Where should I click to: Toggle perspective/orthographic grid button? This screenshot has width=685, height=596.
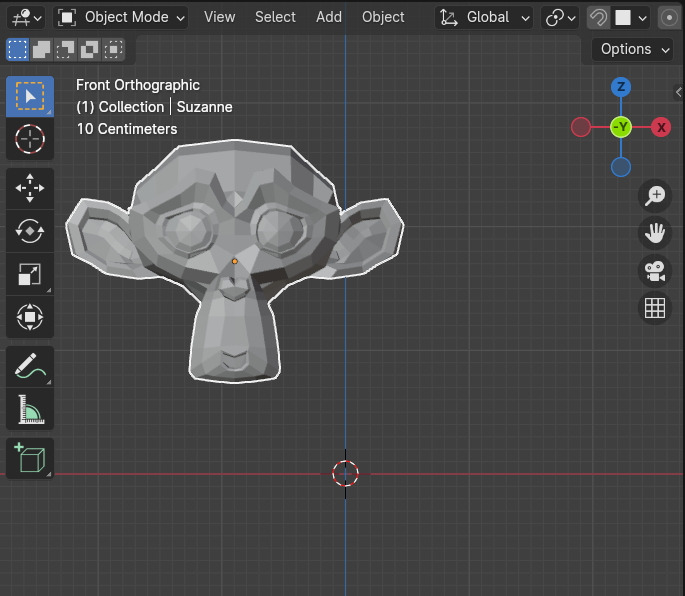655,308
